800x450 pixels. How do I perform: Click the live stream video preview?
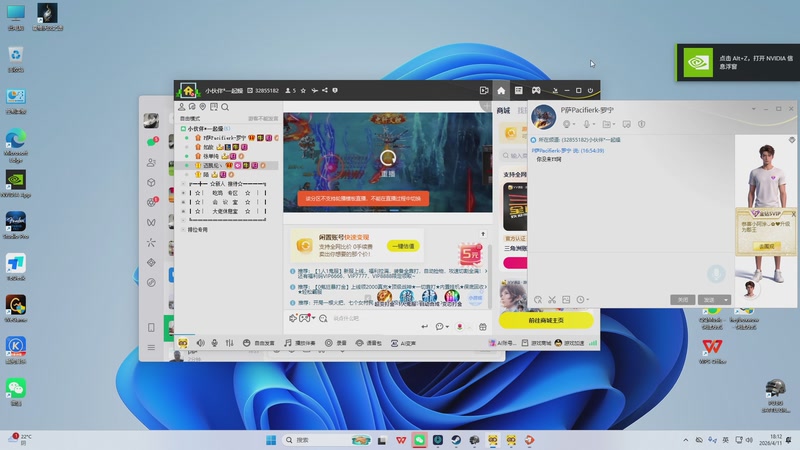(388, 162)
